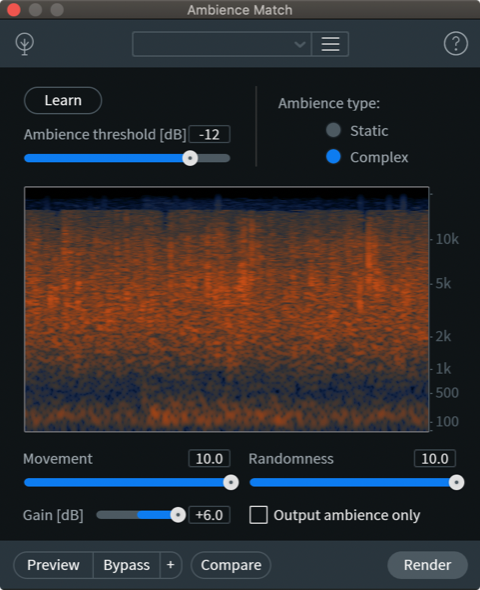Click the red close window button
Viewport: 480px width, 590px height.
click(x=14, y=9)
